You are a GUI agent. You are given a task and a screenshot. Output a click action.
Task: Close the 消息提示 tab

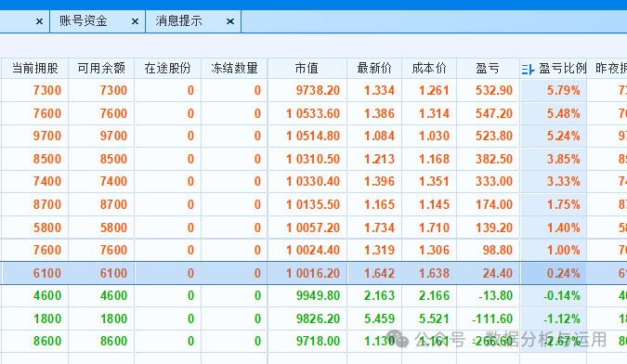[x=230, y=21]
